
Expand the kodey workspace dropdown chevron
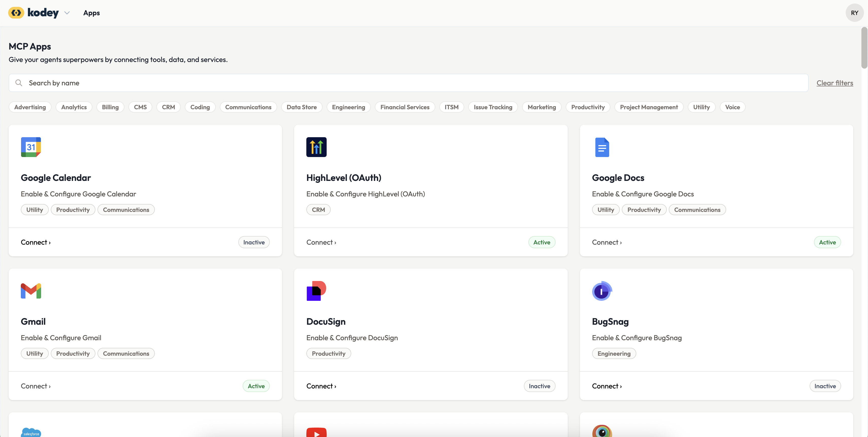(67, 13)
